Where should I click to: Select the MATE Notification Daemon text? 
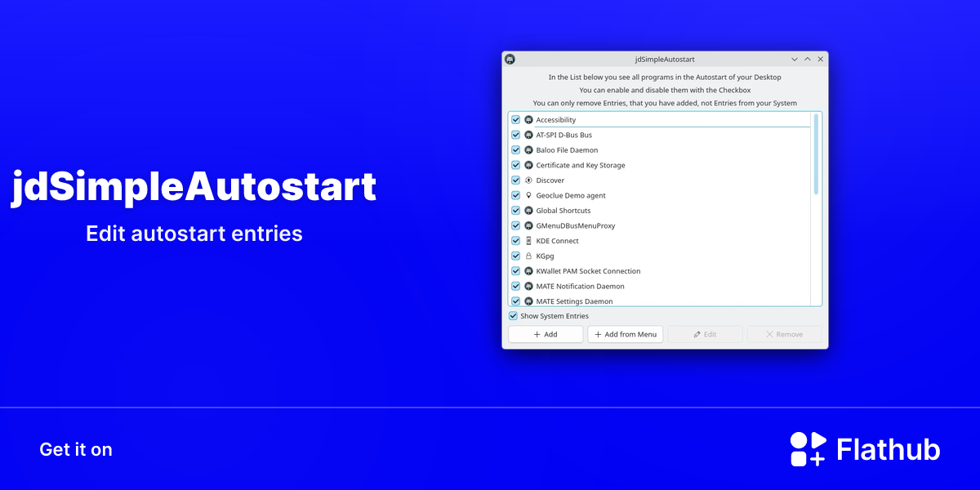coord(581,286)
